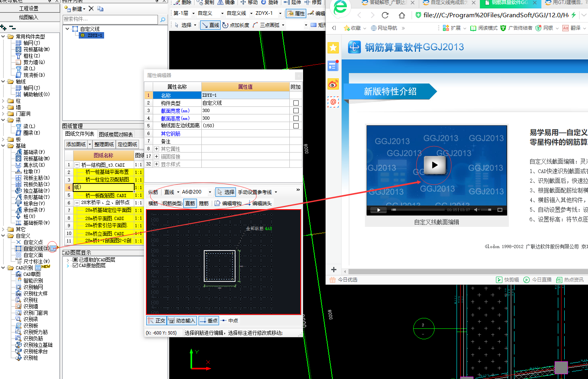
Task: Click the magnifier search icon in component list
Action: click(x=163, y=19)
